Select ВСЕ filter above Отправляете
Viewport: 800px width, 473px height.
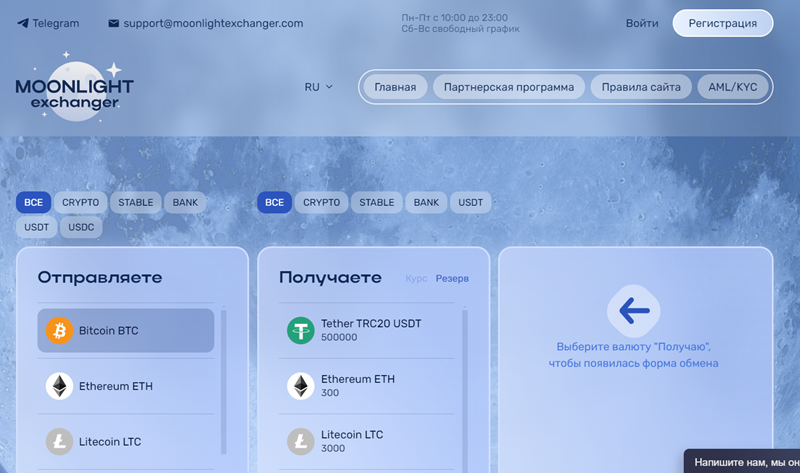point(33,203)
